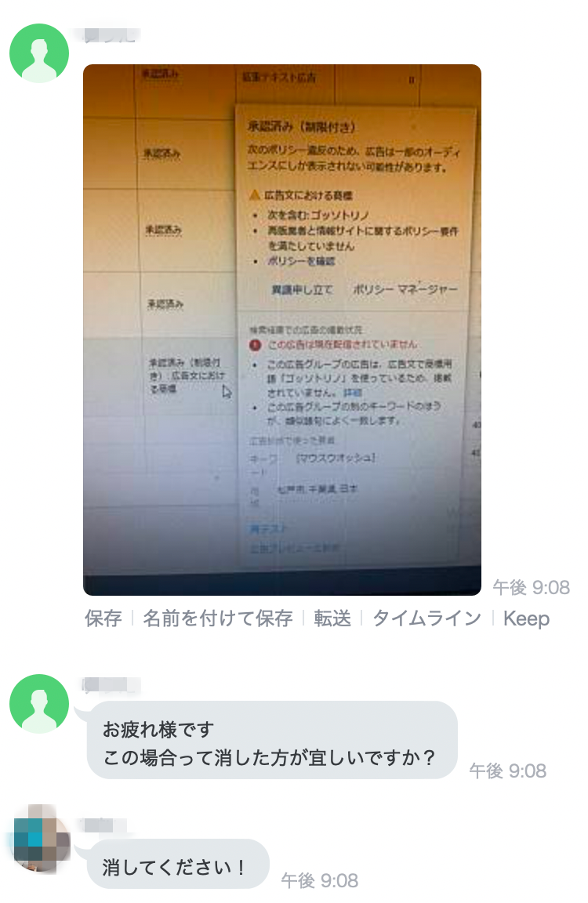Click the timestamp next to 消してください！
This screenshot has width=588, height=903.
pyautogui.click(x=320, y=880)
